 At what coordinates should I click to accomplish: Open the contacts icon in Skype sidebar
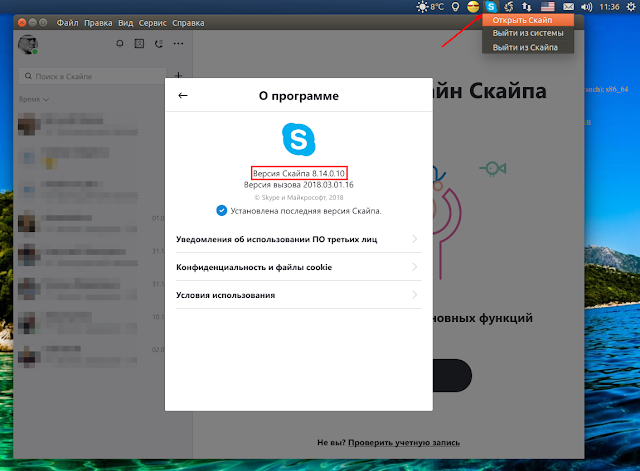point(139,43)
